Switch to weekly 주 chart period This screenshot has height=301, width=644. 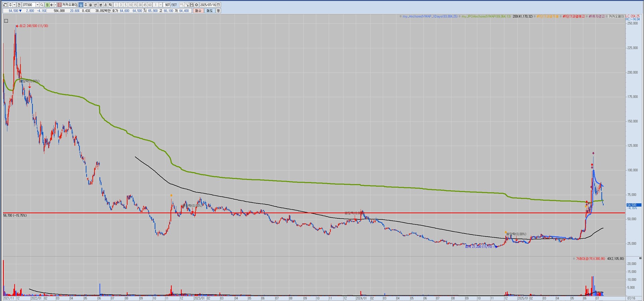86,5
